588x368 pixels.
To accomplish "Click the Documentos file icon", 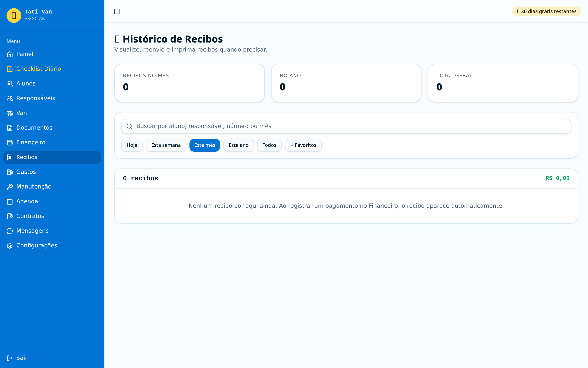I will 10,128.
